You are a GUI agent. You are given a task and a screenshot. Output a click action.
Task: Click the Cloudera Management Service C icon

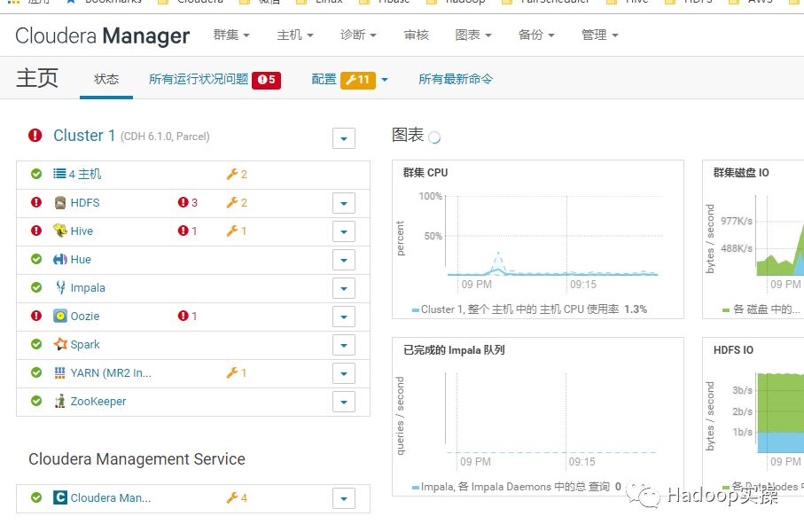pyautogui.click(x=60, y=497)
